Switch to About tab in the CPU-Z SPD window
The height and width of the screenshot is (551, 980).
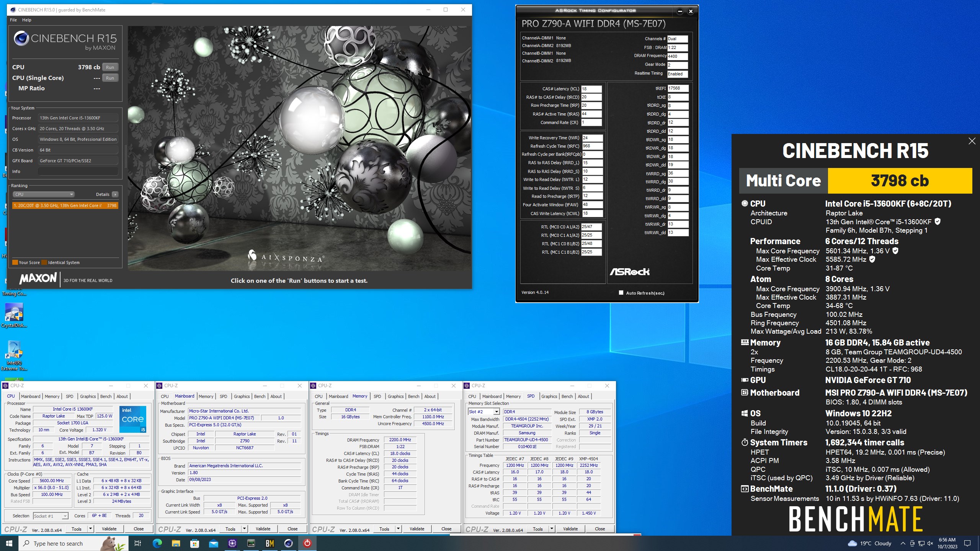(x=583, y=396)
